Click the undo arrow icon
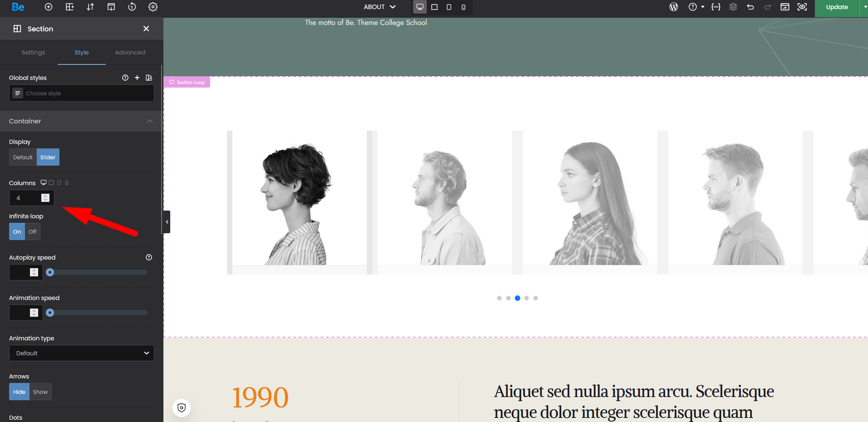Viewport: 868px width, 422px height. click(750, 7)
